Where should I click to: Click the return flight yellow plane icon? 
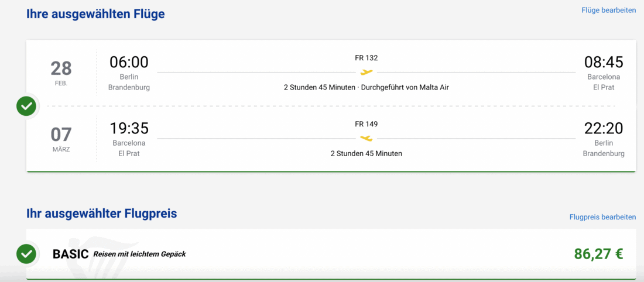tap(366, 139)
